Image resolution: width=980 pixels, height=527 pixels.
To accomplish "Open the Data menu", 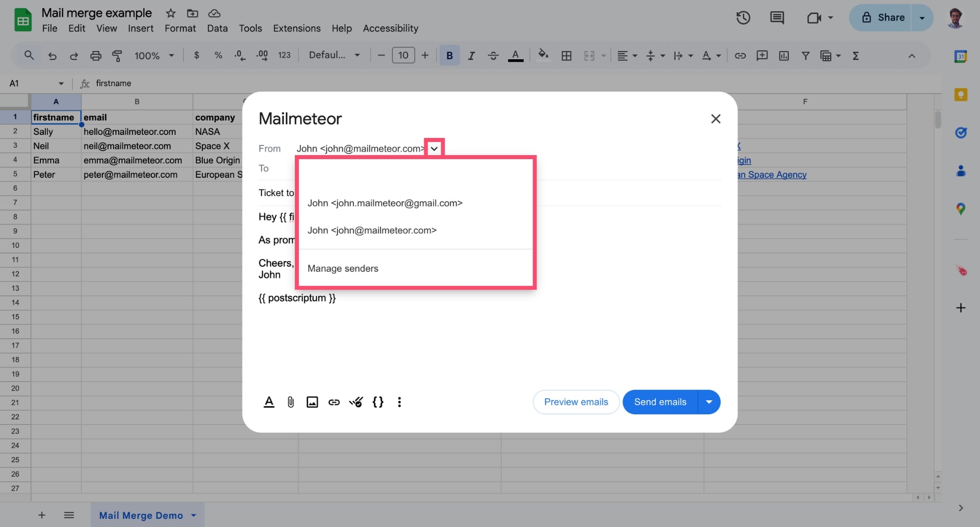I will click(x=217, y=28).
